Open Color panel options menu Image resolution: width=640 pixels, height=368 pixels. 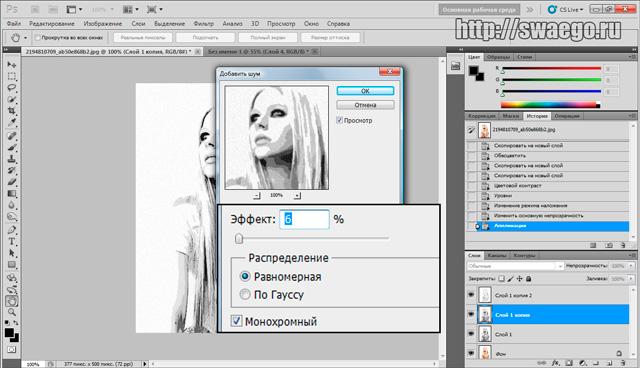tap(632, 57)
